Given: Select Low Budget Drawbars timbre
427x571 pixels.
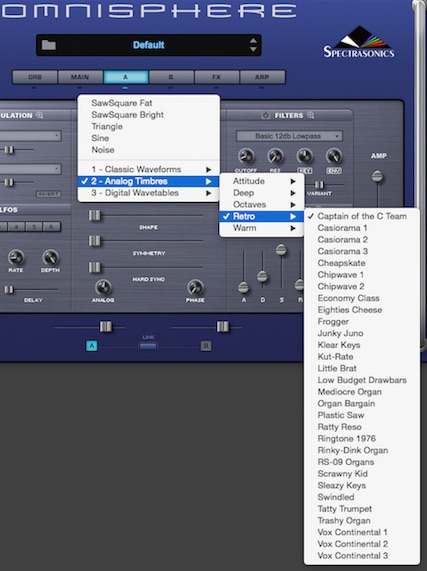Looking at the screenshot, I should 362,380.
